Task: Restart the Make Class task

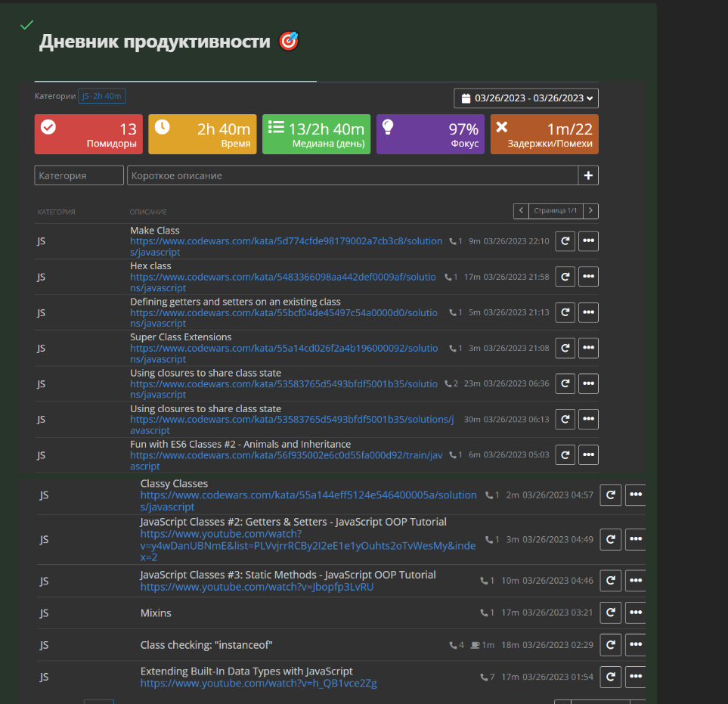Action: point(565,241)
